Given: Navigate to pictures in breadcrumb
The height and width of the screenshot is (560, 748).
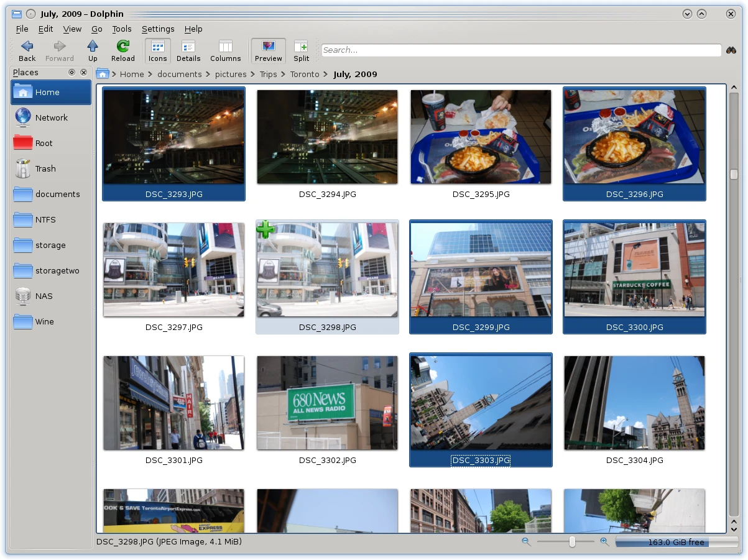Looking at the screenshot, I should (x=231, y=74).
